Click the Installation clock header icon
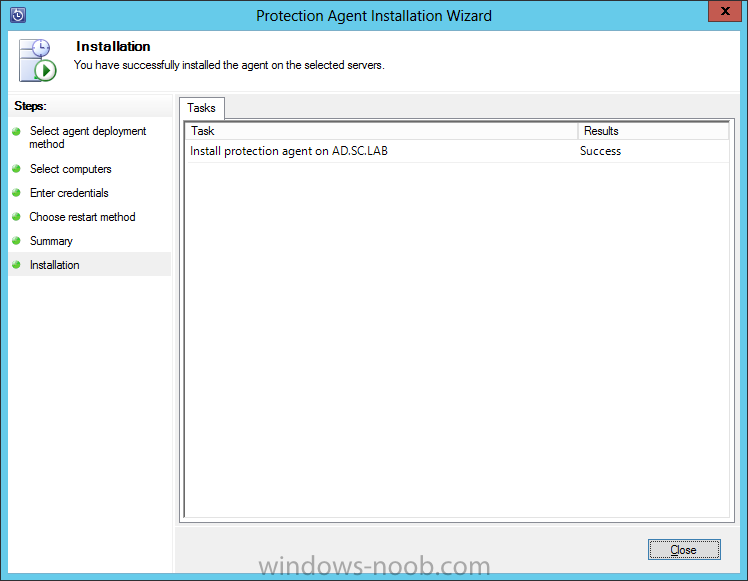The width and height of the screenshot is (748, 581). (x=37, y=60)
